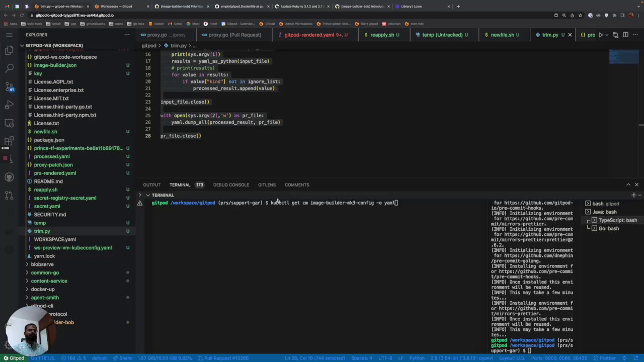This screenshot has height=362, width=644.
Task: Open Source Control view with 41 badge
Action: coord(9,86)
